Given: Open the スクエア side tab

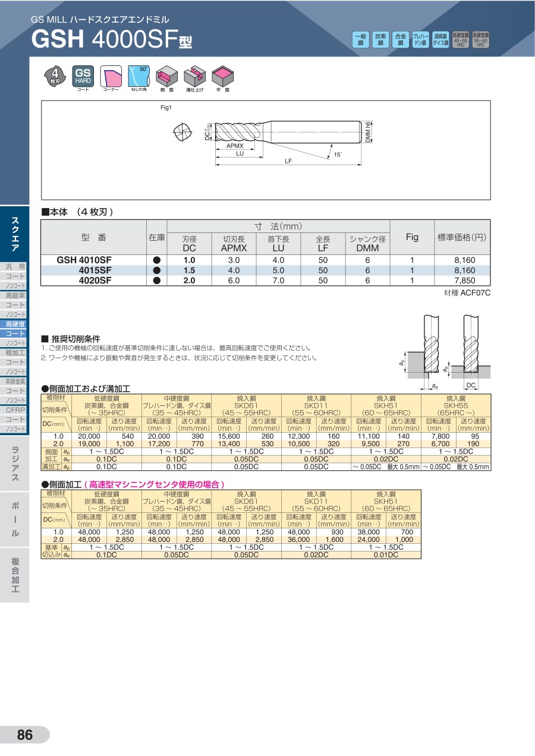Looking at the screenshot, I should click(x=14, y=234).
